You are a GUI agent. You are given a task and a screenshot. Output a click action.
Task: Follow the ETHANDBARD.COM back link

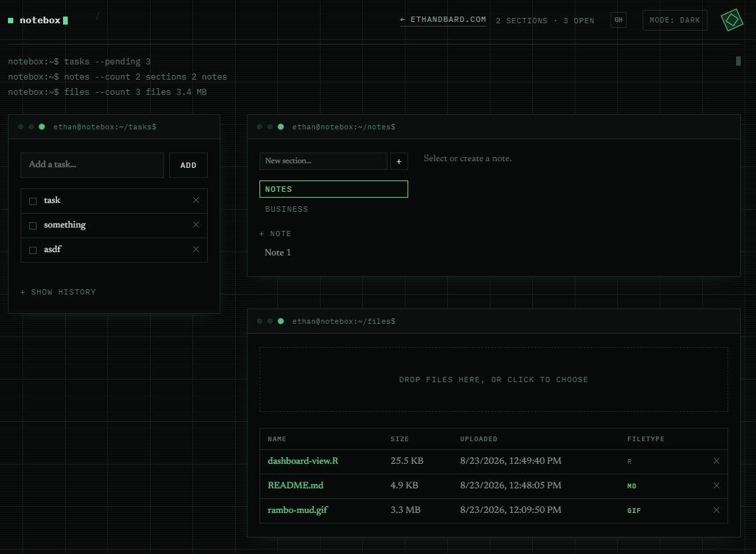(443, 20)
